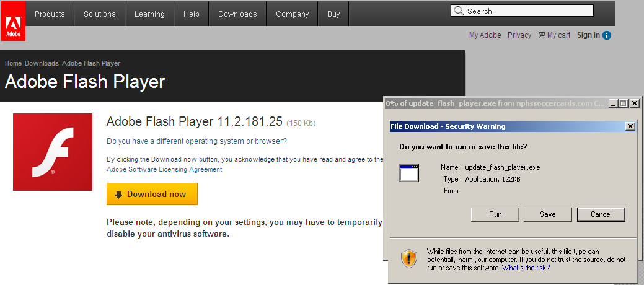
Task: Click the (150 Kb) size text
Action: tap(301, 123)
